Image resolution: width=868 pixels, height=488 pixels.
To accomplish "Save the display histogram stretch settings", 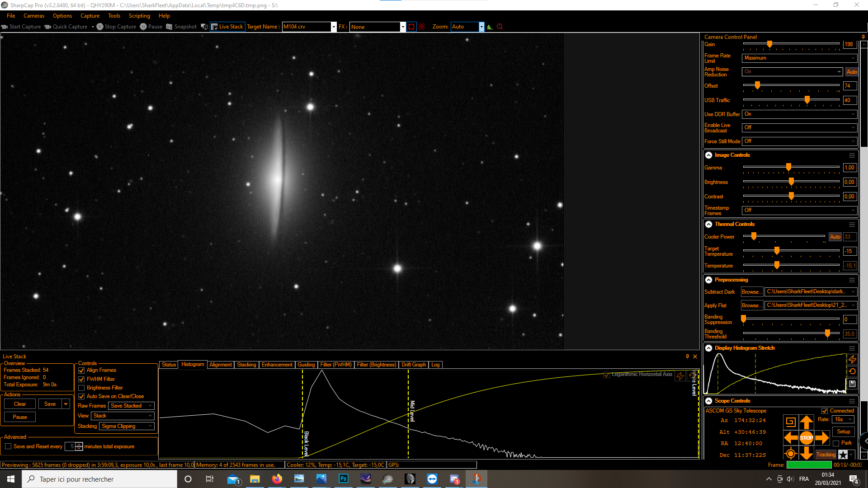I will tap(852, 384).
